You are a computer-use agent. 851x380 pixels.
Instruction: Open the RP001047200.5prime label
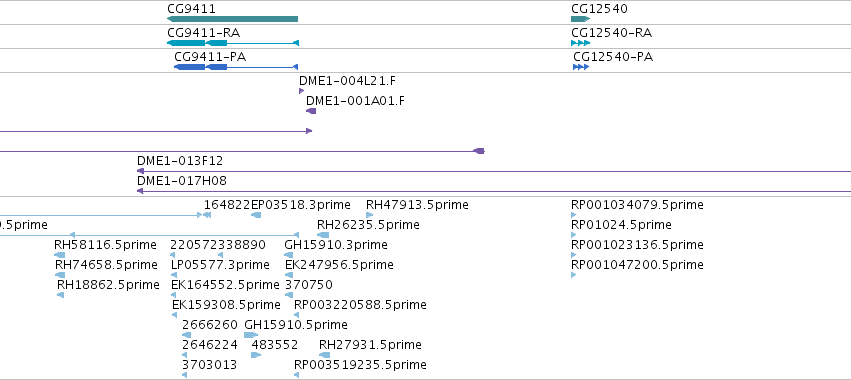[637, 264]
